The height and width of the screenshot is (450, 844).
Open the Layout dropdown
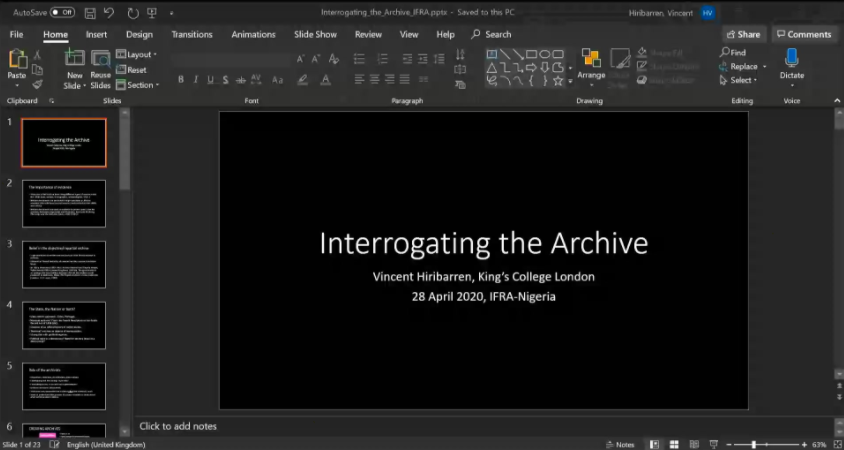(136, 54)
